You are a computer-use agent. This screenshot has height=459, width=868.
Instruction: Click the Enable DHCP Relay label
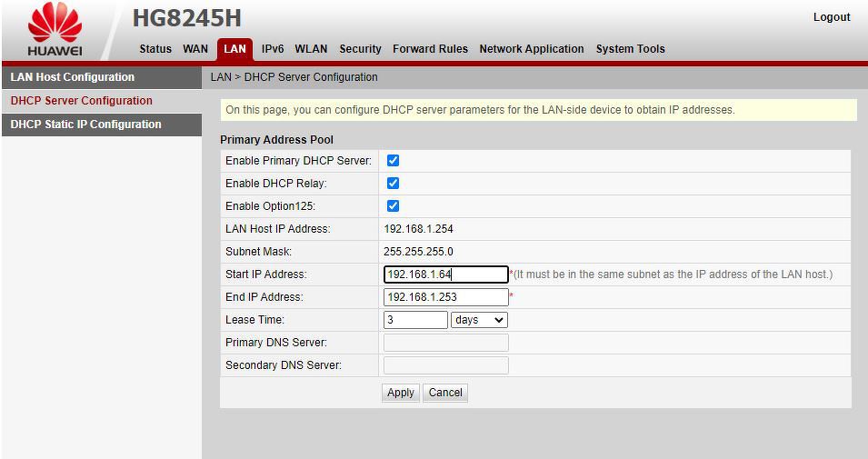275,184
